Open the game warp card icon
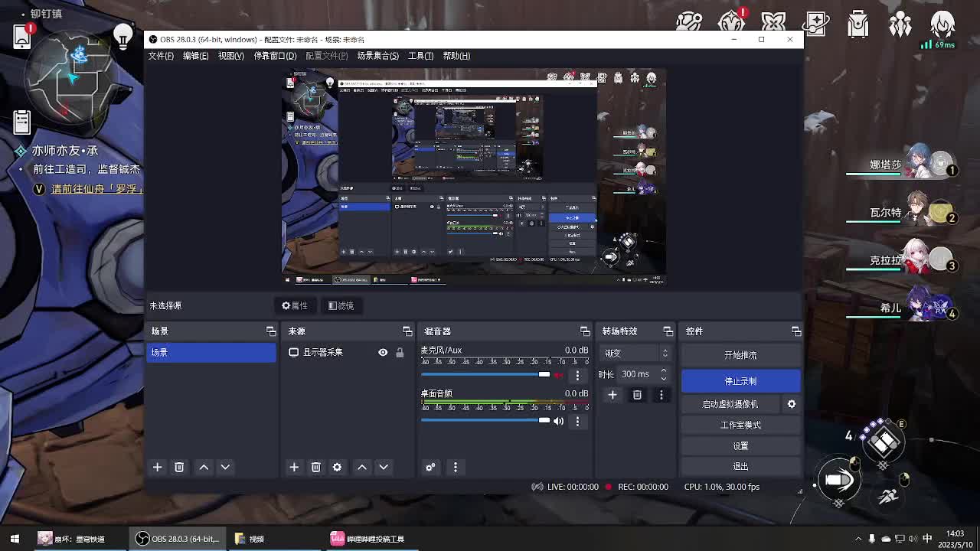Image resolution: width=980 pixels, height=551 pixels. (x=816, y=23)
